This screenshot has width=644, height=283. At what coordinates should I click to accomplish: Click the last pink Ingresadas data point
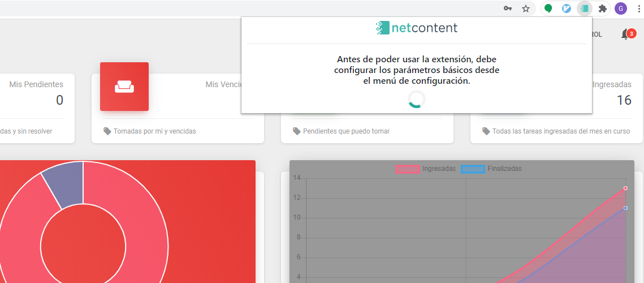625,188
